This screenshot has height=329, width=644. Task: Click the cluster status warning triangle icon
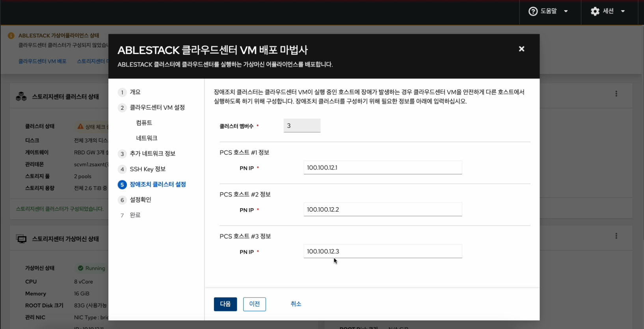point(80,126)
